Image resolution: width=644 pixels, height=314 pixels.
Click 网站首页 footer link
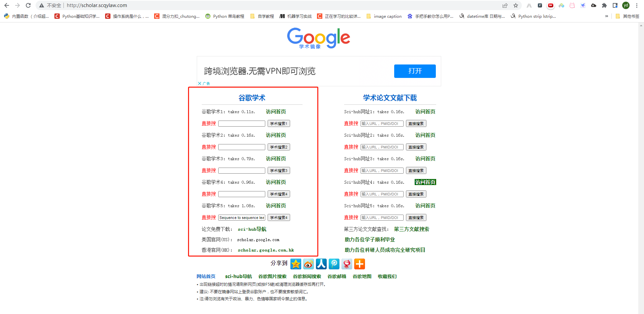pos(206,277)
